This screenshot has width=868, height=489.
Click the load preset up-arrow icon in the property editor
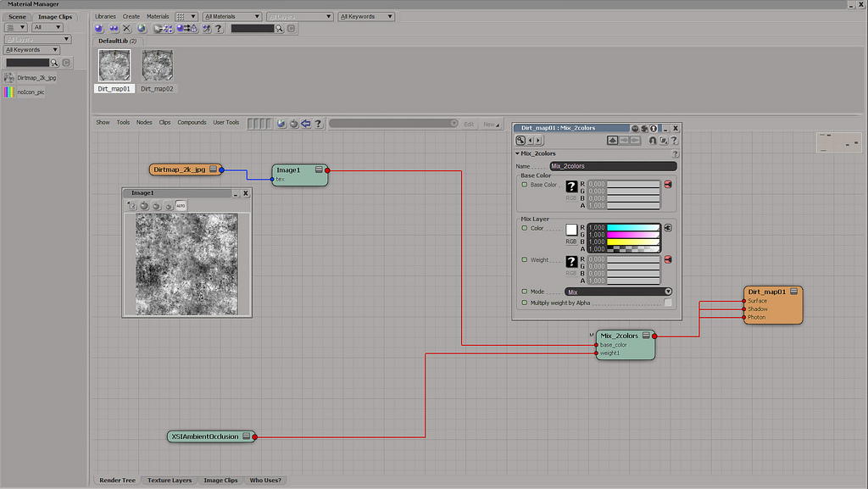coord(612,141)
